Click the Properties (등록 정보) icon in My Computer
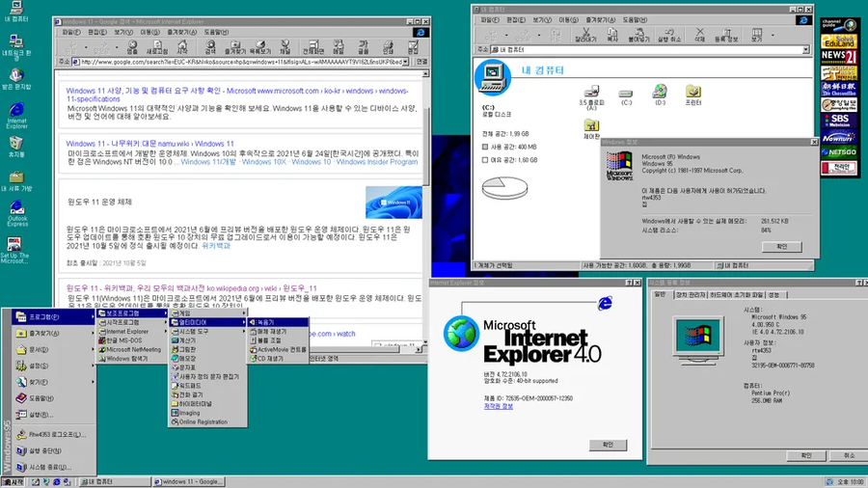 (x=726, y=35)
